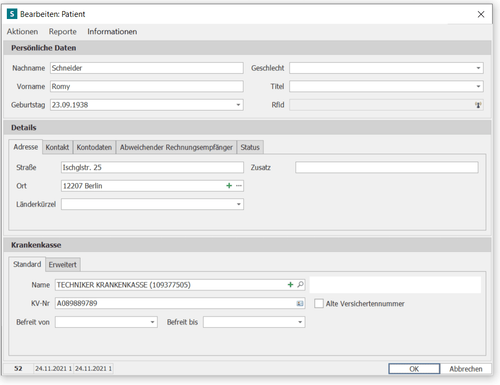500x385 pixels.
Task: Click the record number 52 in status bar
Action: coord(18,369)
